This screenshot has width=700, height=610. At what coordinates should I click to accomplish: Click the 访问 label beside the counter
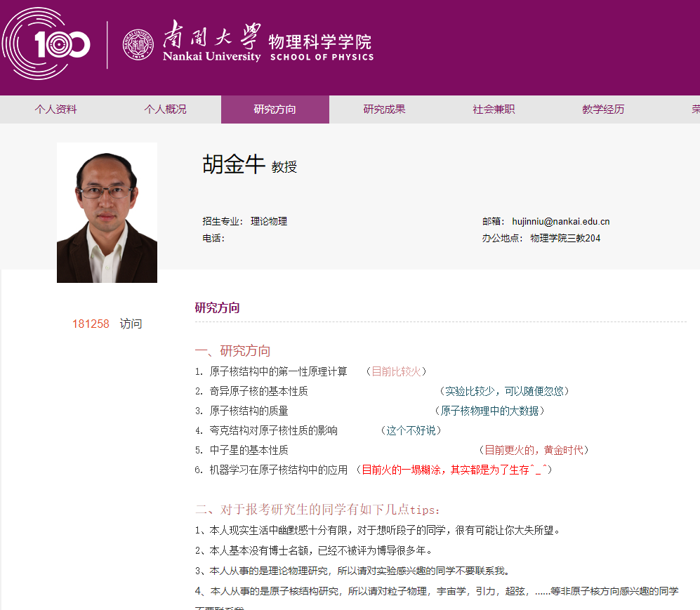click(131, 324)
